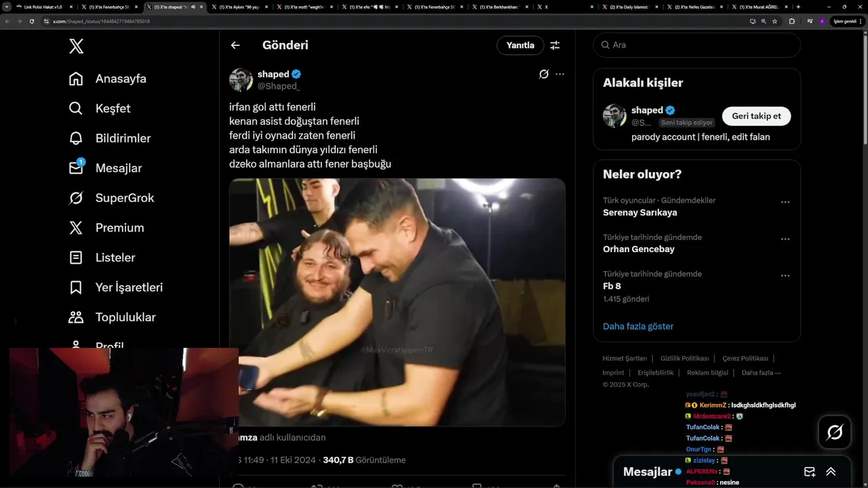
Task: Open the three-dot menu on shaped's post
Action: click(x=559, y=74)
